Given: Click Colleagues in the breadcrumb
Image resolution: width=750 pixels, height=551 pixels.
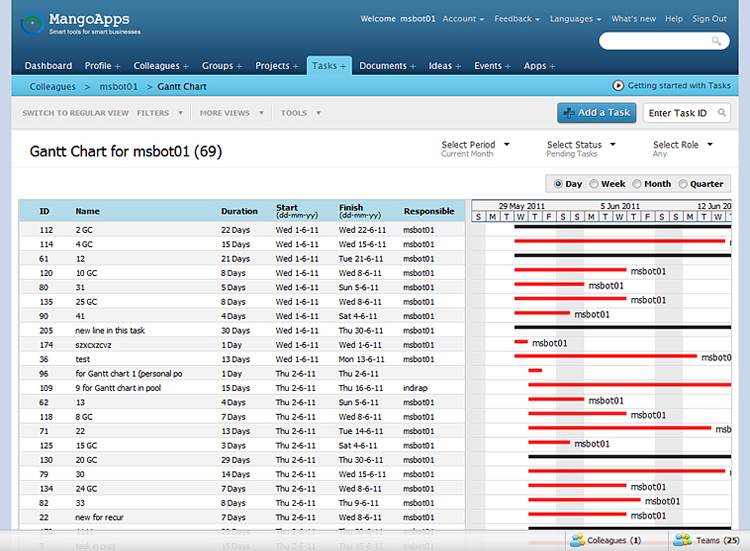Looking at the screenshot, I should point(53,87).
